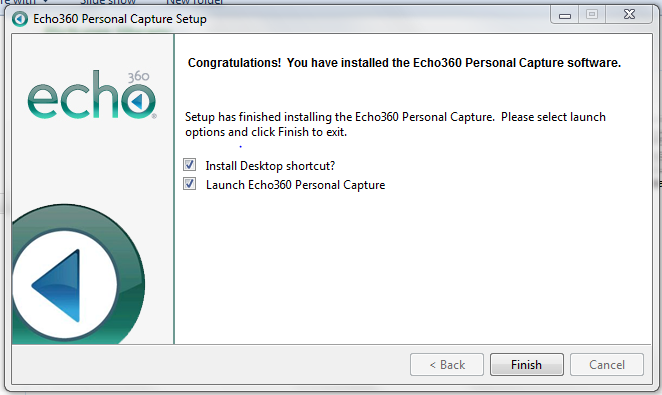Uncheck the Launch Echo360 Personal Capture checkbox

190,184
